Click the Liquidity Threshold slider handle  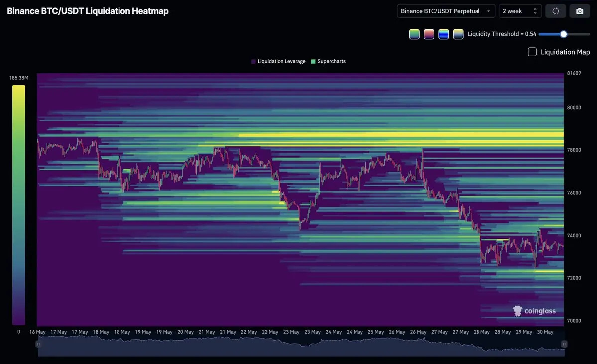pyautogui.click(x=564, y=34)
